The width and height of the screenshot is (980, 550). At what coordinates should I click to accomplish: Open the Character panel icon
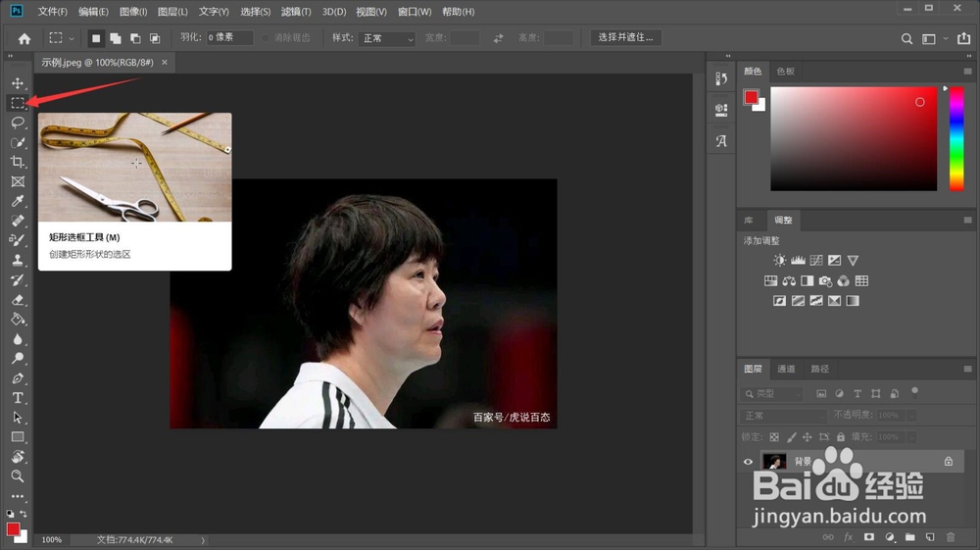721,141
